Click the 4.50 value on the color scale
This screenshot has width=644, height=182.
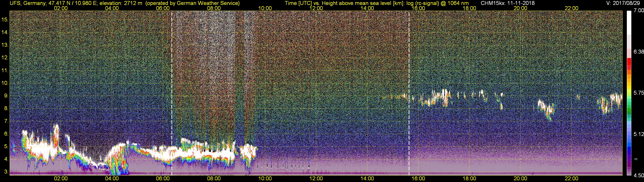[639, 175]
